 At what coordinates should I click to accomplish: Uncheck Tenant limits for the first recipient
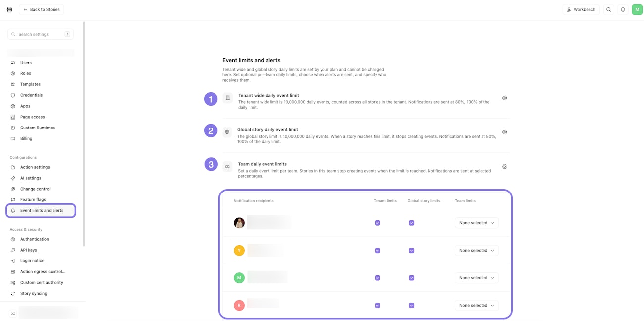click(x=377, y=223)
